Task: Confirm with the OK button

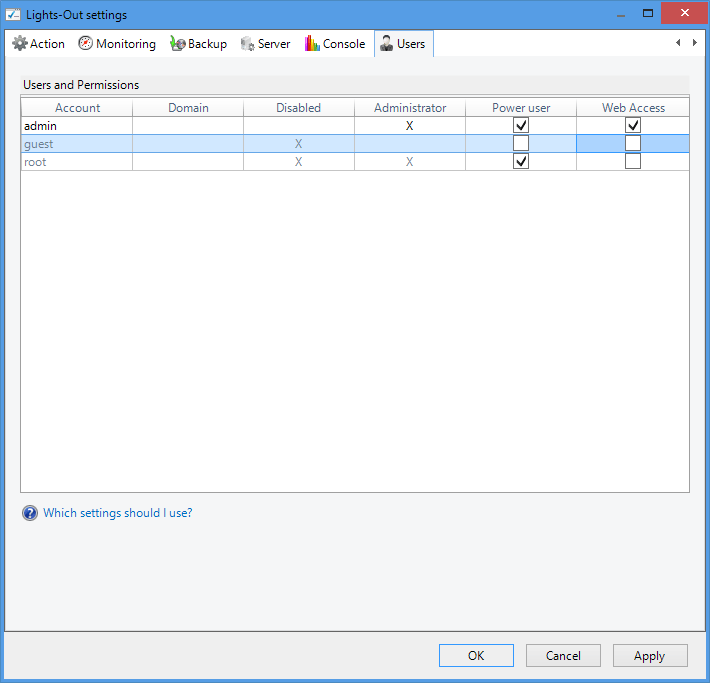Action: click(476, 655)
